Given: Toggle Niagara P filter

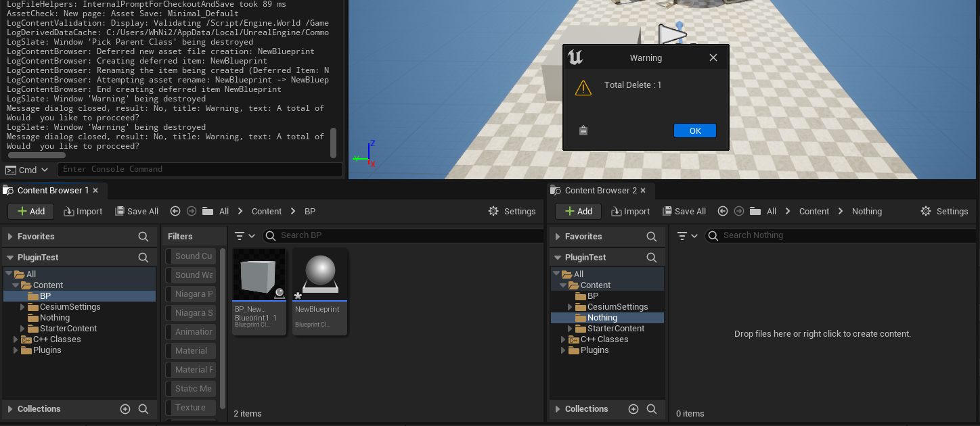Looking at the screenshot, I should (190, 294).
